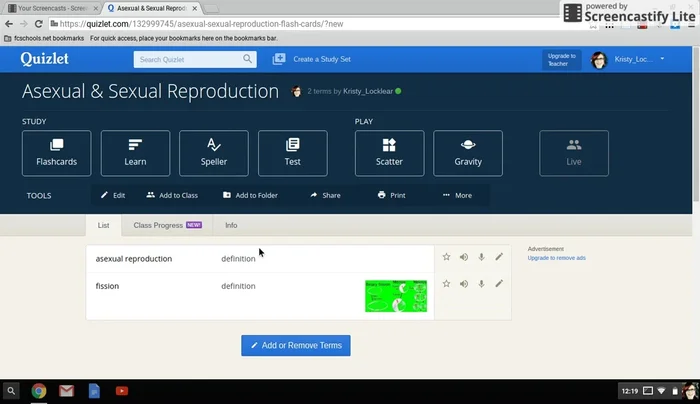Edit the asexual reproduction term with pencil
This screenshot has width=700, height=404.
[499, 257]
